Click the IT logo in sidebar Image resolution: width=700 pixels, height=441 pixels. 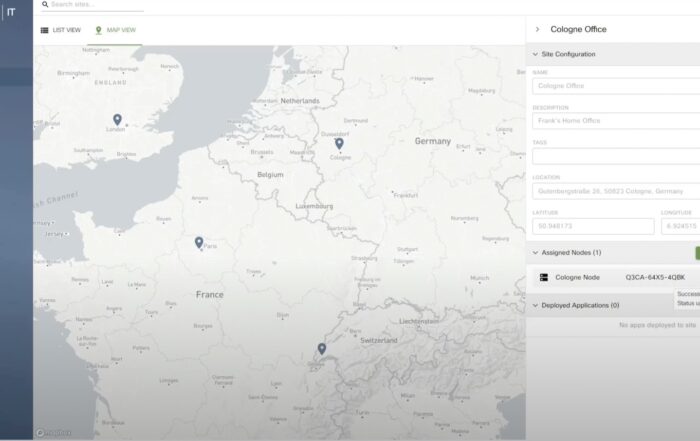tap(11, 12)
